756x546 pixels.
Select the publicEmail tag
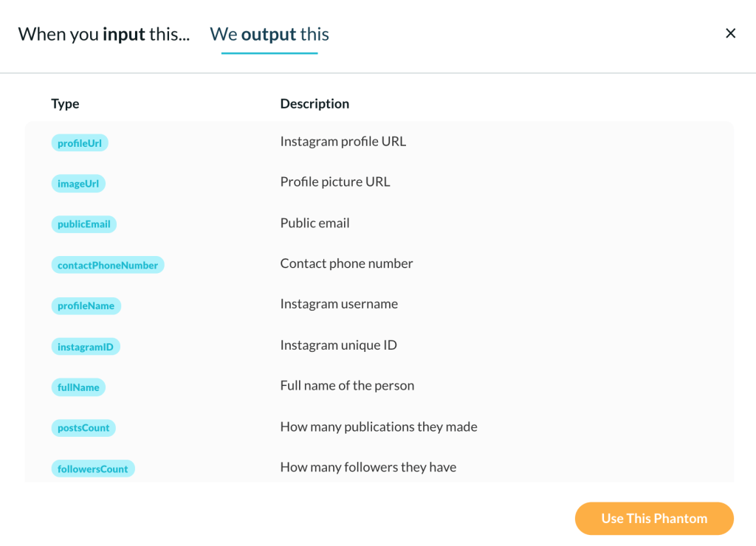tap(84, 224)
